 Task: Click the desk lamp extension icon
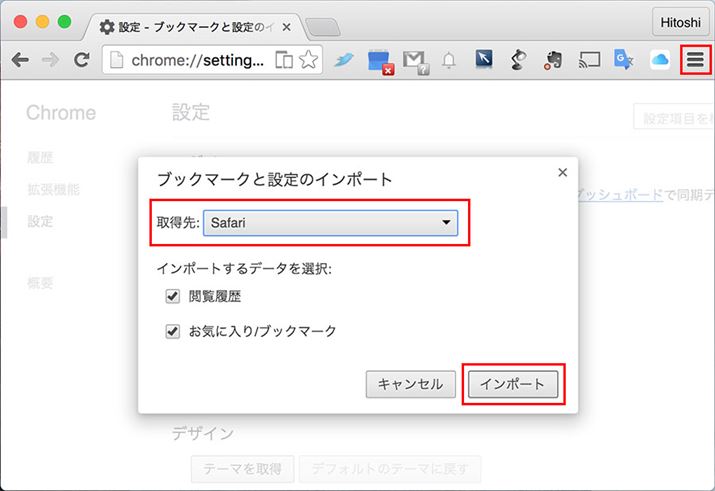coord(518,60)
